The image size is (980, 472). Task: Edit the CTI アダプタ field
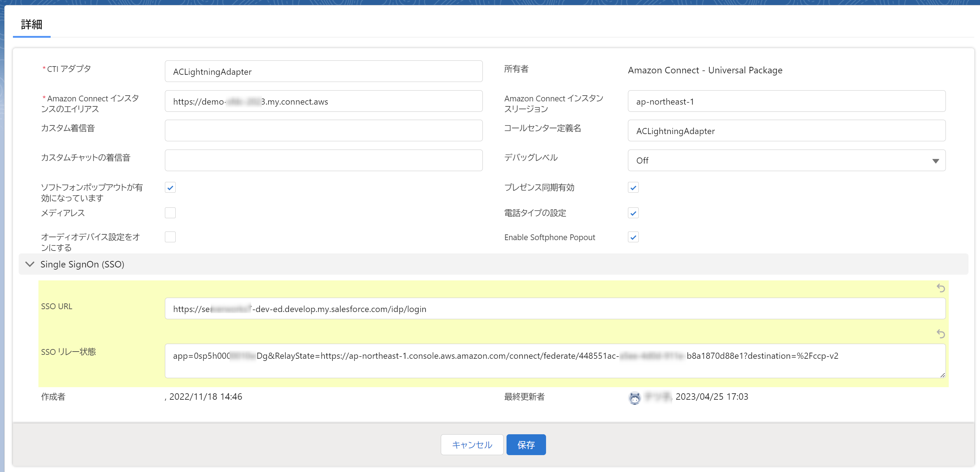(323, 71)
